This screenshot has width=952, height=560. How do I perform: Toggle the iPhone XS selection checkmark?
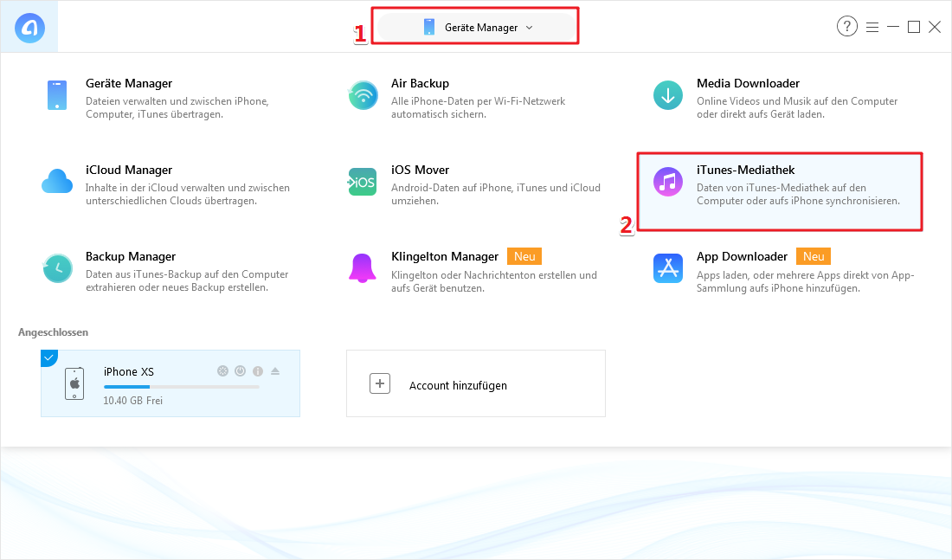tap(48, 357)
